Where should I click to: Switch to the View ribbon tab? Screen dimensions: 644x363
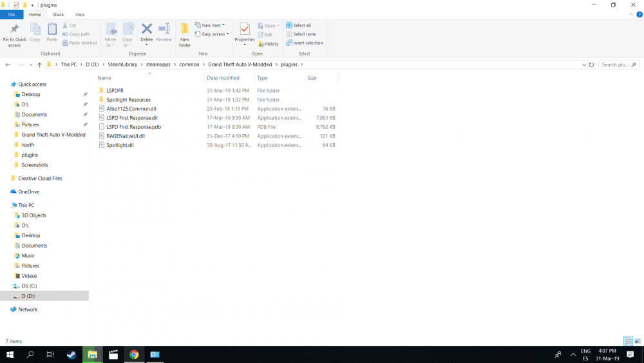click(80, 14)
